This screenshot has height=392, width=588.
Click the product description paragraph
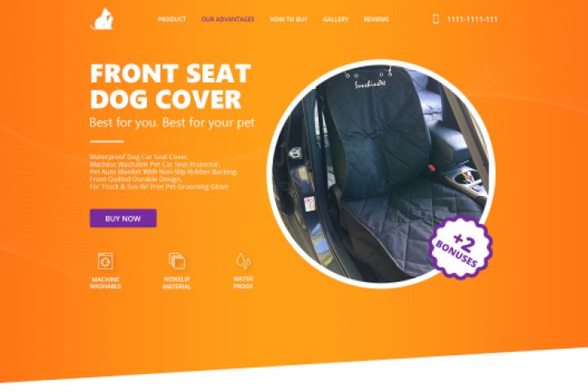click(x=163, y=171)
